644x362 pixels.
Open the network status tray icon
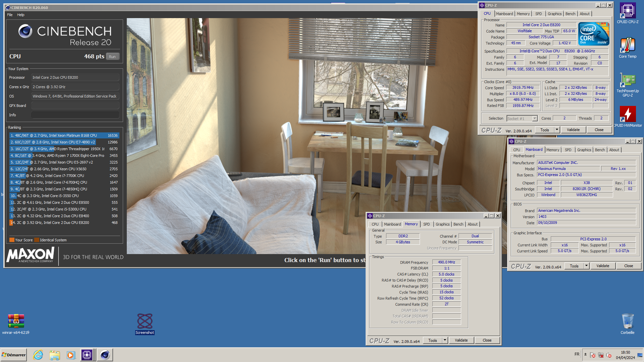point(601,355)
